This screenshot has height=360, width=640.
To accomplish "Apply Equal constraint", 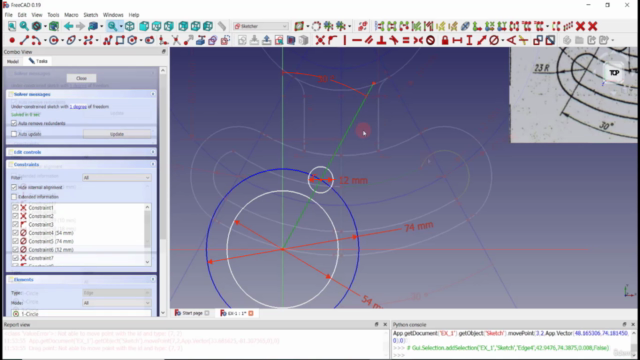I will [406, 40].
